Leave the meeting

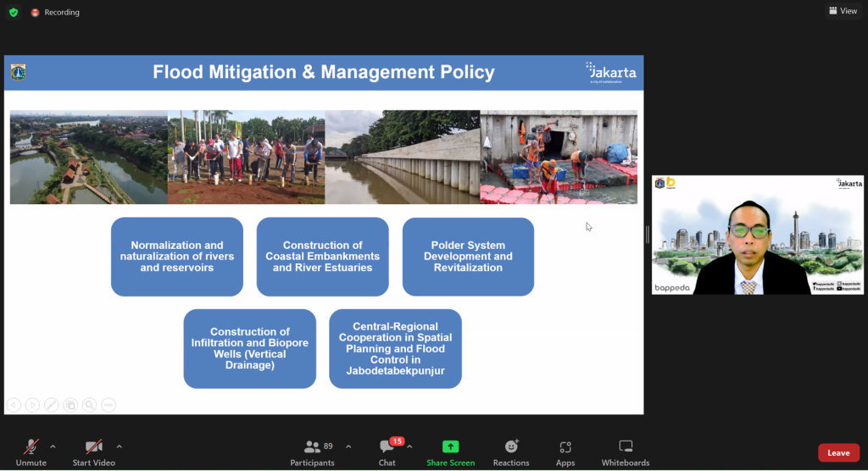(837, 453)
